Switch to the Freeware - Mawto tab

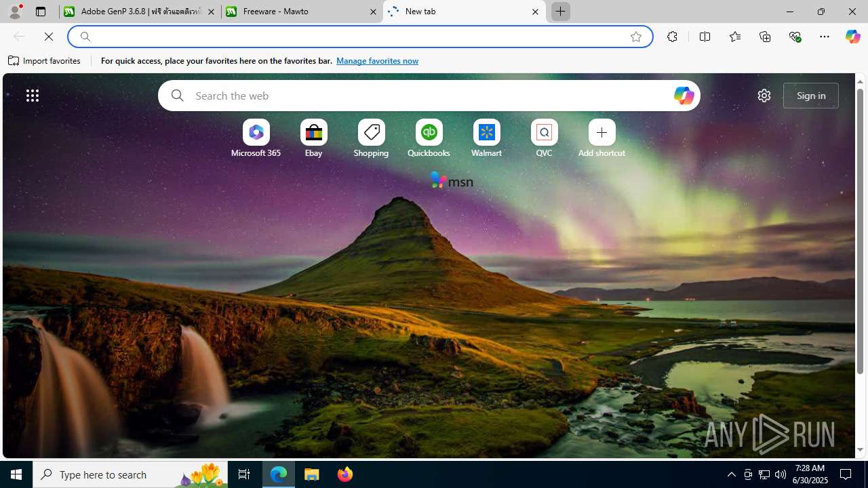coord(302,12)
